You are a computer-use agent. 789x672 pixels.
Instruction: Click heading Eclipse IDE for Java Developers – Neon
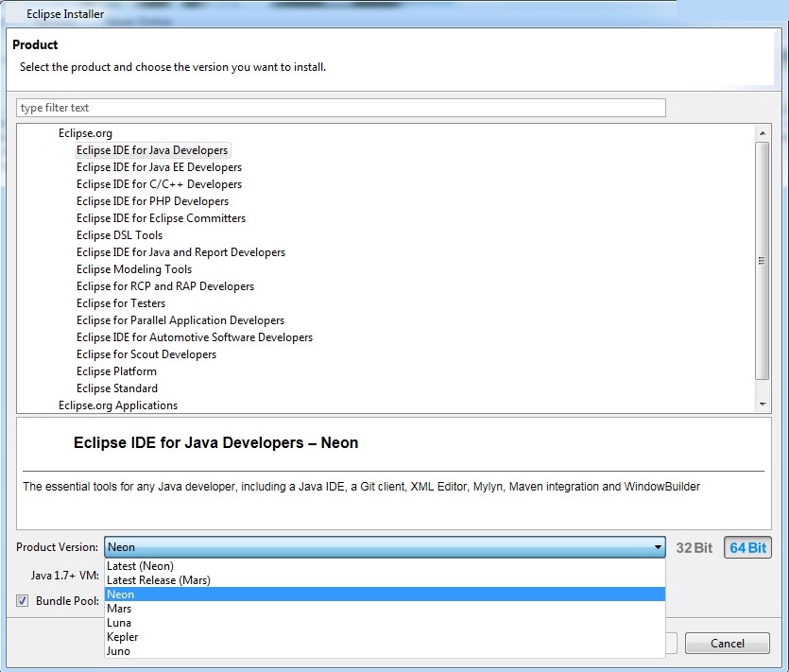215,442
